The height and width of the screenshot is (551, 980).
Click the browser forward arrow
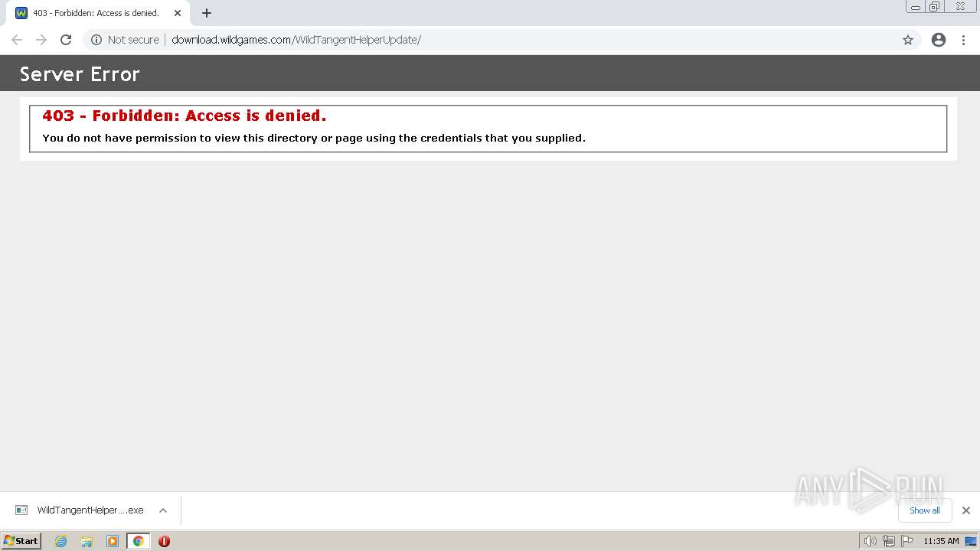pos(41,40)
